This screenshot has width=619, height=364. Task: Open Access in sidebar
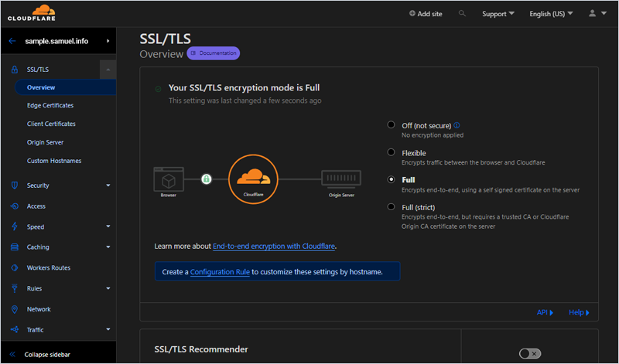(x=36, y=206)
